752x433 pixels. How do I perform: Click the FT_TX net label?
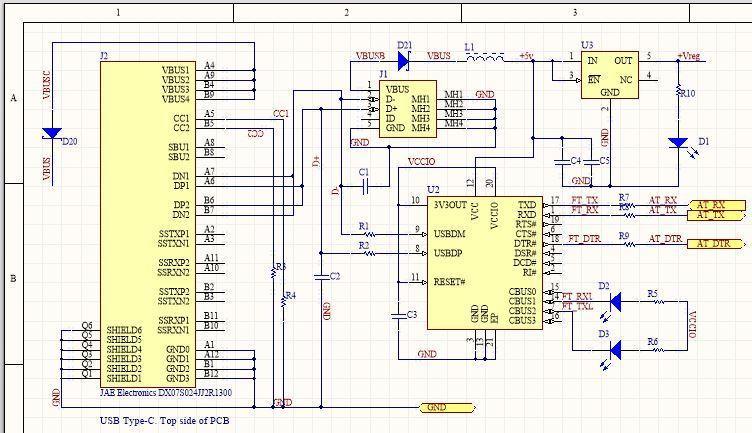(585, 200)
